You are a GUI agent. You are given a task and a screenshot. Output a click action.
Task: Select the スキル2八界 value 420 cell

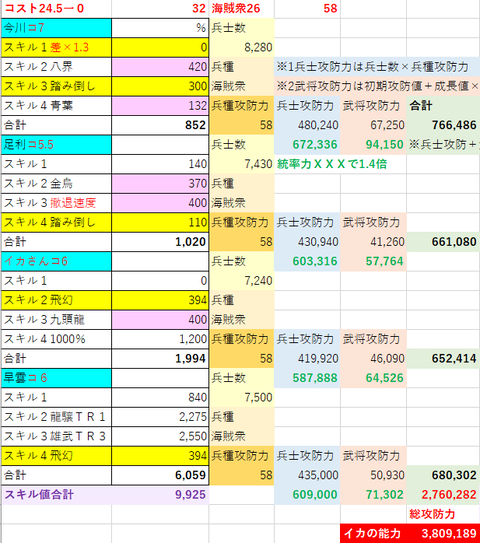pyautogui.click(x=160, y=66)
